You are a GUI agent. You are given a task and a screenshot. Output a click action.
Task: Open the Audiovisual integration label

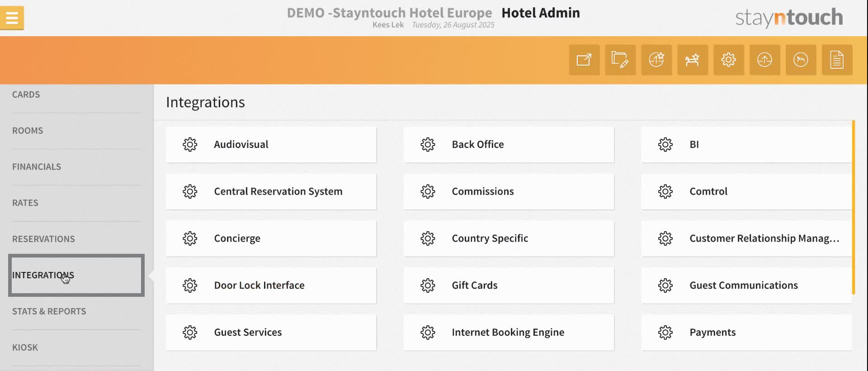(241, 144)
